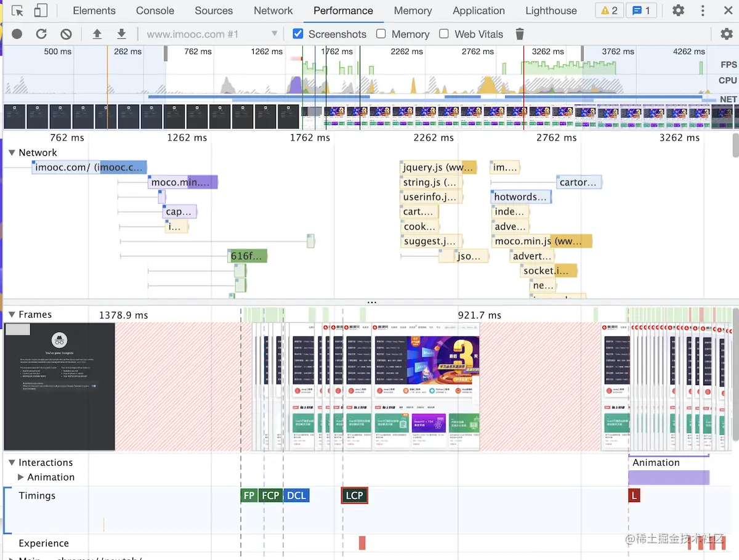Screen dimensions: 739x560
Task: Clear the recording with the clear icon
Action: tap(66, 34)
